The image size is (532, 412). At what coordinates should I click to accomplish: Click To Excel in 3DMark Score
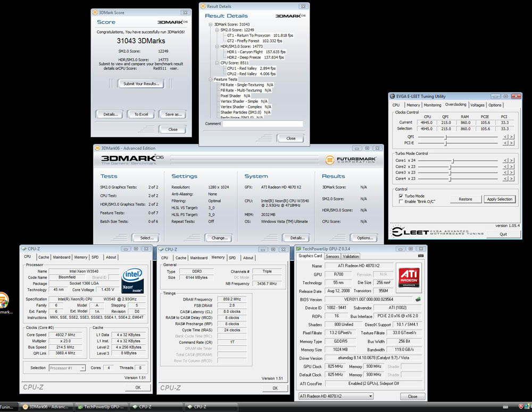pyautogui.click(x=141, y=114)
